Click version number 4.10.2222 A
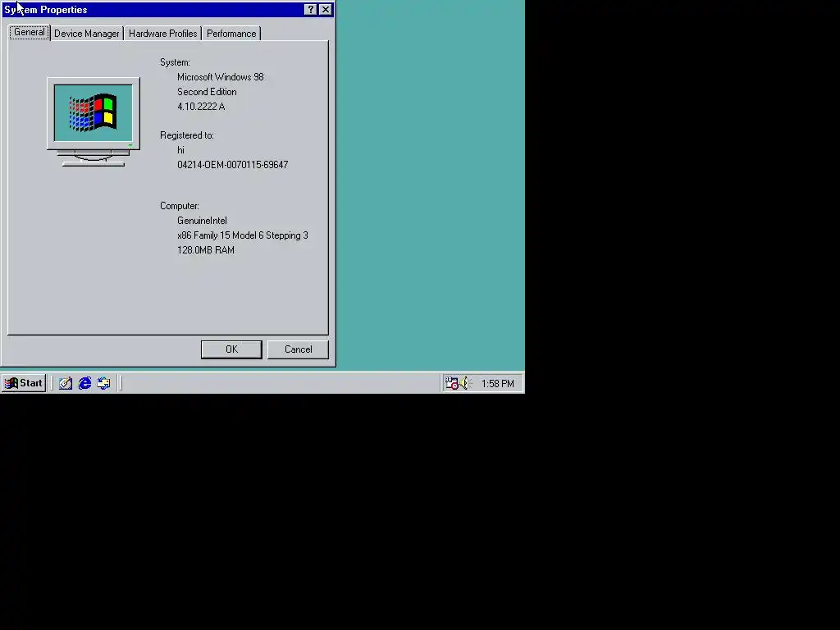Screen dimensions: 840x630 point(201,107)
